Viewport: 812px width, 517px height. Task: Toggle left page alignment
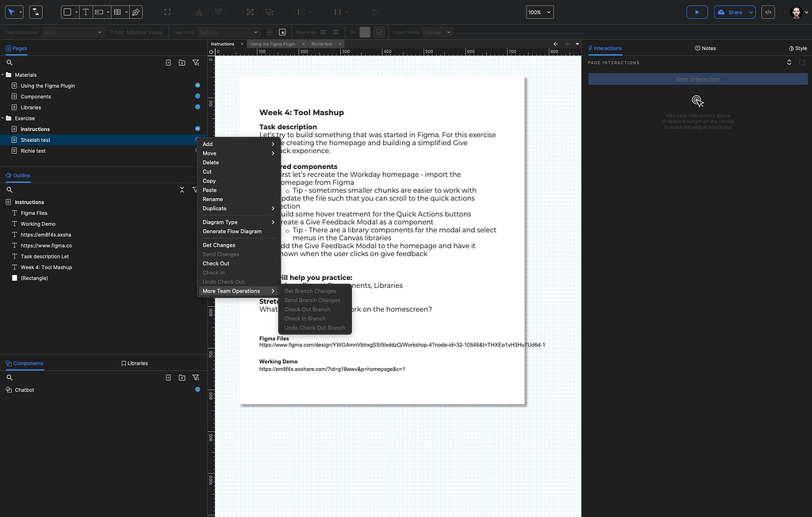[x=323, y=31]
